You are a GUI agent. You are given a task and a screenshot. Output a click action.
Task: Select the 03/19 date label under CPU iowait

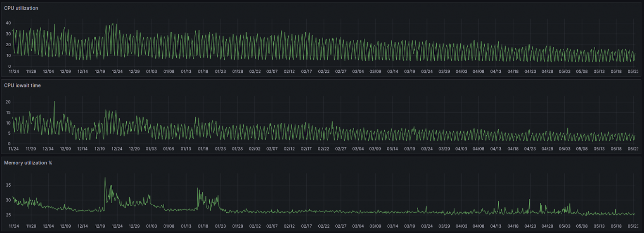point(410,149)
